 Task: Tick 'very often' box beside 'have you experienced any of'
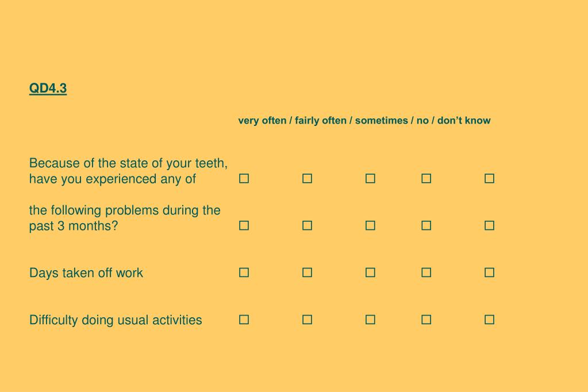[244, 178]
